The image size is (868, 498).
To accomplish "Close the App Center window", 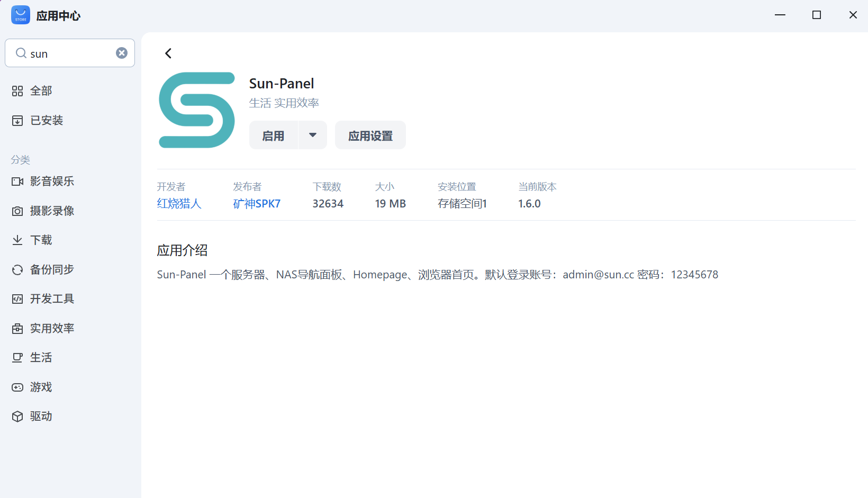I will (x=853, y=15).
